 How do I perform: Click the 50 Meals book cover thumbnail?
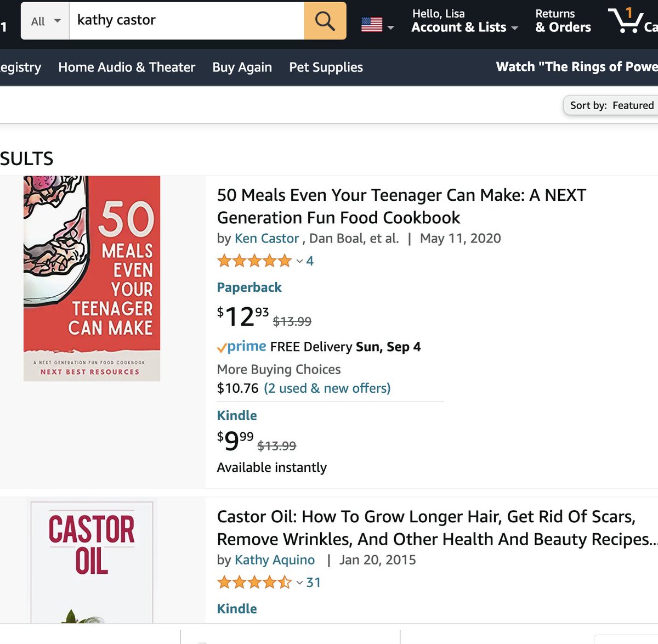[92, 279]
